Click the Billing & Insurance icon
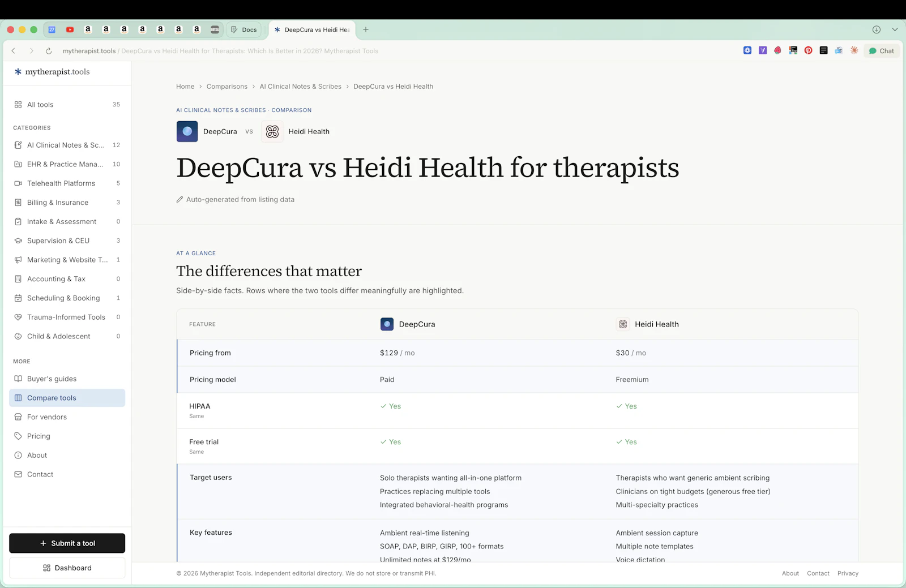This screenshot has width=906, height=588. tap(18, 203)
